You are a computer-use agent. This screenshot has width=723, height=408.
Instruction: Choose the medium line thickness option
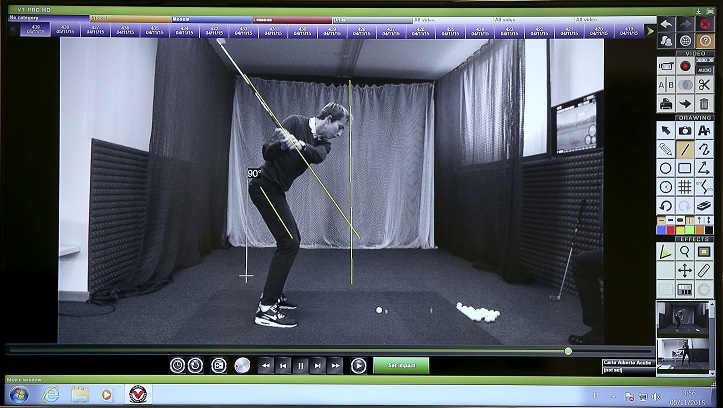pyautogui.click(x=671, y=220)
